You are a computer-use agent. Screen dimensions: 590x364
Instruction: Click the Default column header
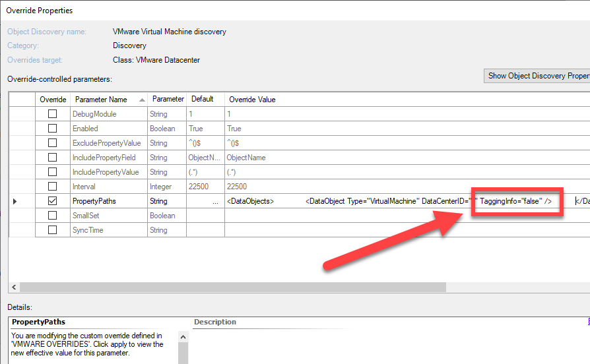[203, 100]
